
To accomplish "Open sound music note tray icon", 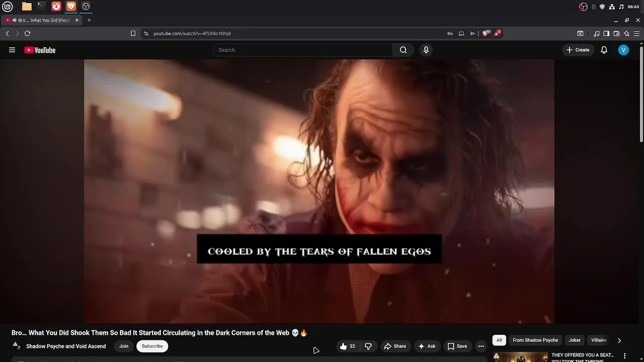I will click(621, 7).
